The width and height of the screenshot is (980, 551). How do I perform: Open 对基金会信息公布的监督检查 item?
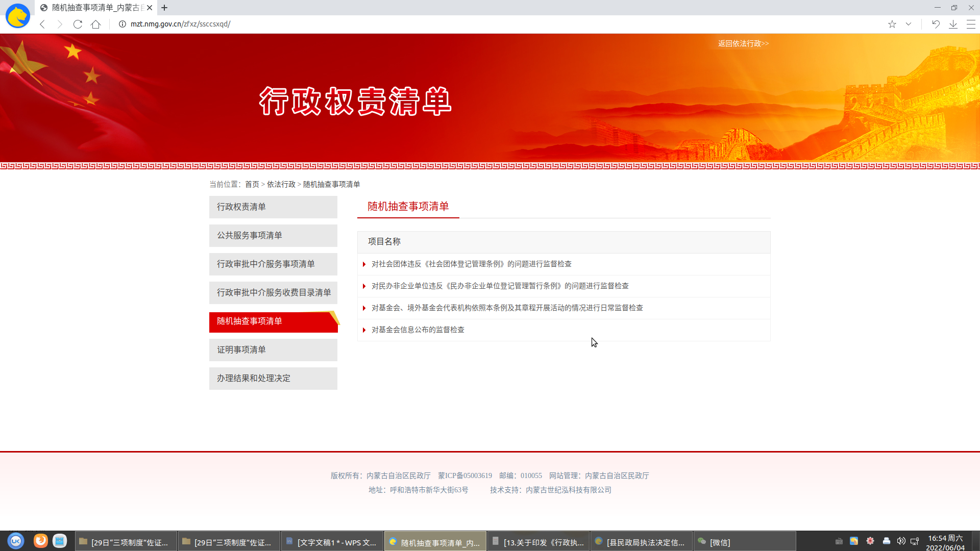click(x=418, y=330)
